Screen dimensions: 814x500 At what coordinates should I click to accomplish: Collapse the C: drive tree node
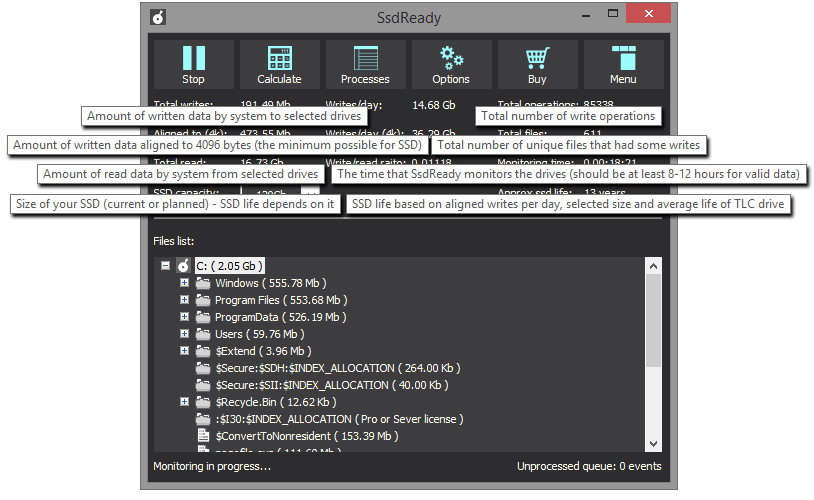point(165,266)
